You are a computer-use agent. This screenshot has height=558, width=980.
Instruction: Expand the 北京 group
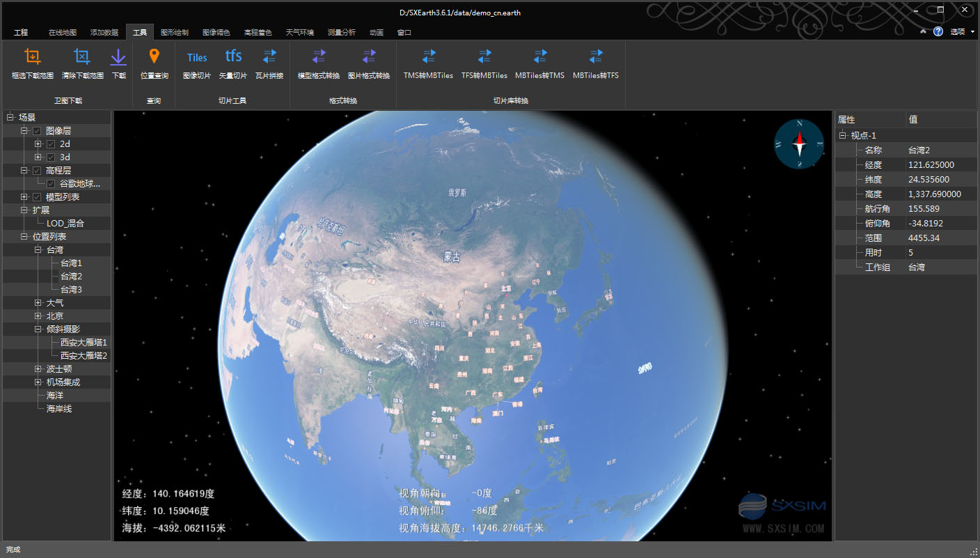tap(38, 316)
